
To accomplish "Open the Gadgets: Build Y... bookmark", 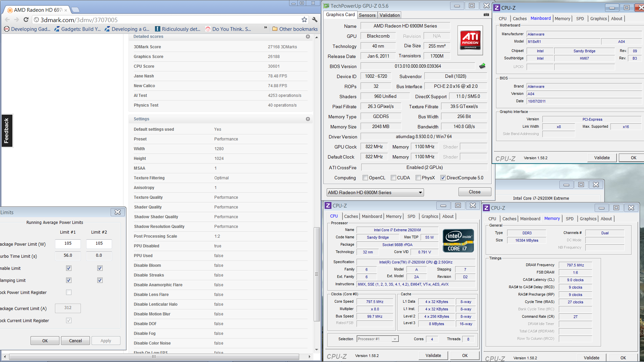I will [77, 29].
